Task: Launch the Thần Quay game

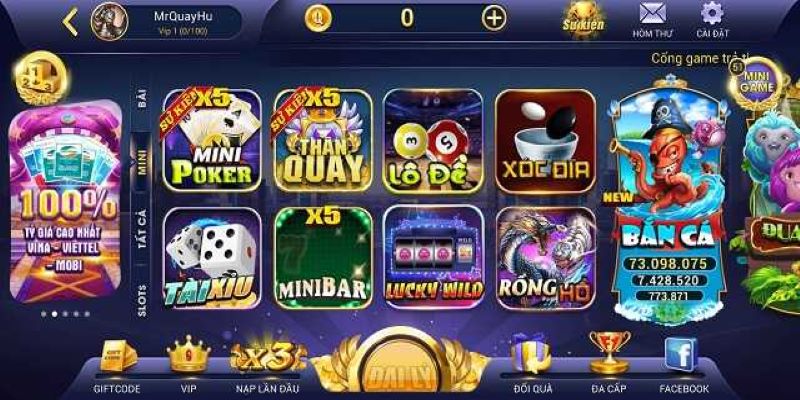Action: click(323, 140)
